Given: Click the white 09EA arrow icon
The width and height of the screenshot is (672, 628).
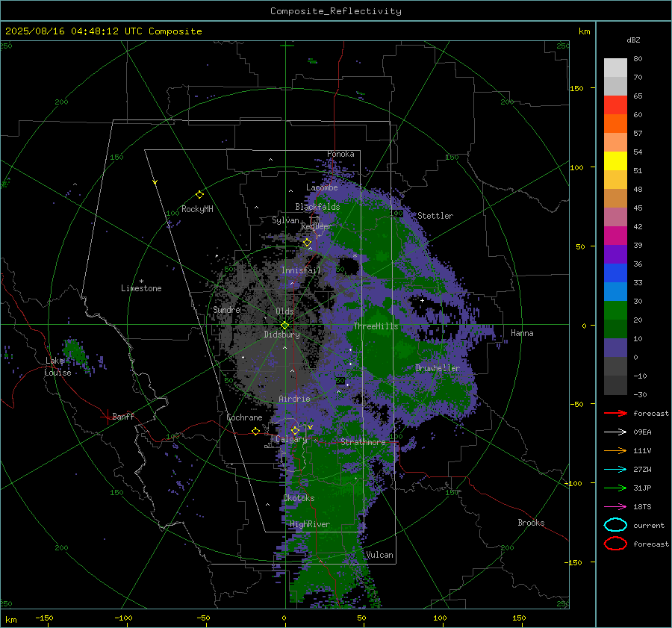Looking at the screenshot, I should tap(615, 432).
